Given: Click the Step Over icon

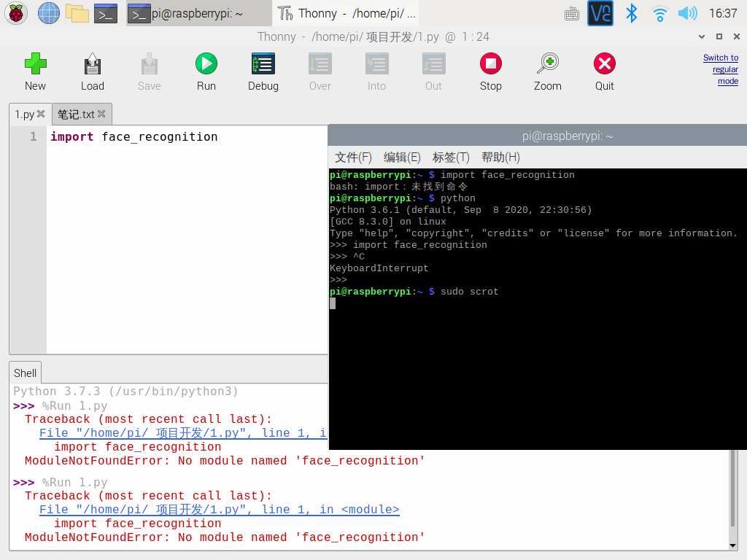Looking at the screenshot, I should [x=320, y=64].
